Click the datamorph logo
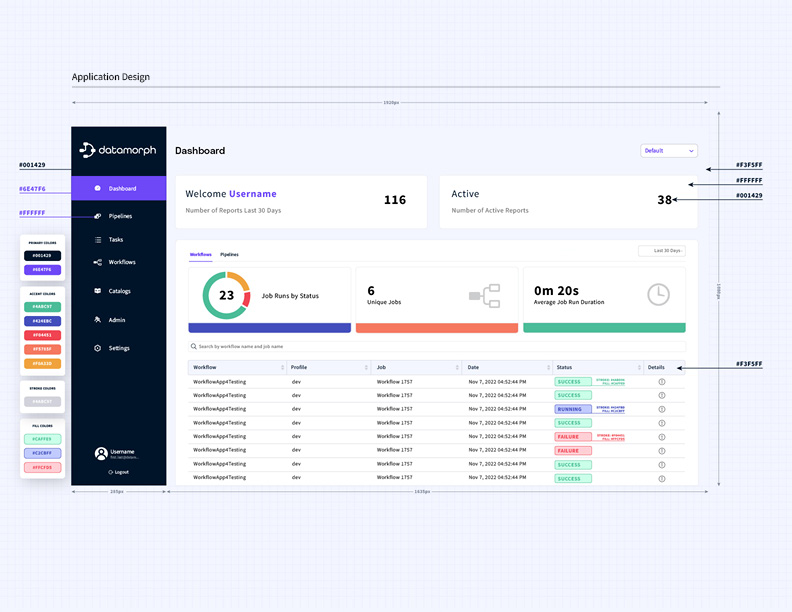Image resolution: width=792 pixels, height=612 pixels. [x=118, y=150]
